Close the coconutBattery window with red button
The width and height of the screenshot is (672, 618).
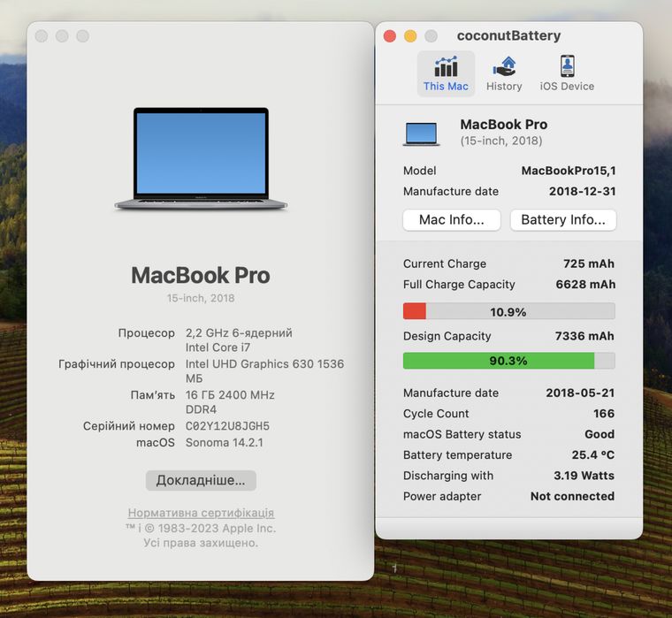(390, 36)
